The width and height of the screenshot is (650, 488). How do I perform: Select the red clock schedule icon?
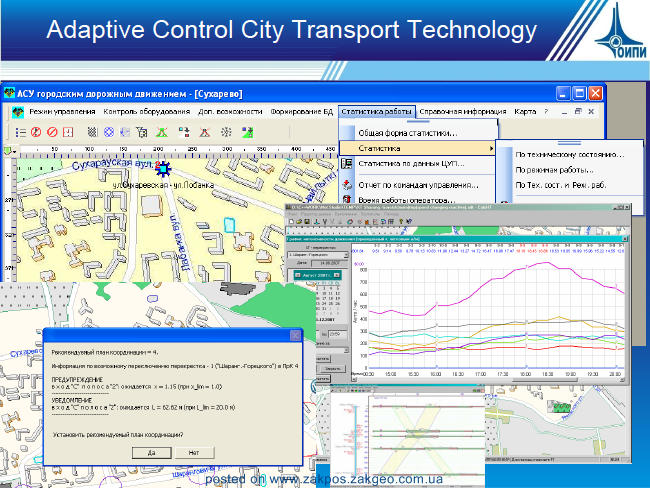(x=68, y=132)
